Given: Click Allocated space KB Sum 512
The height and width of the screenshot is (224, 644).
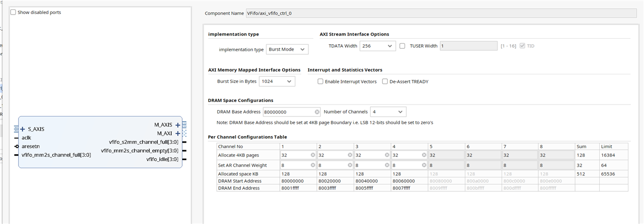Looking at the screenshot, I should point(581,174).
